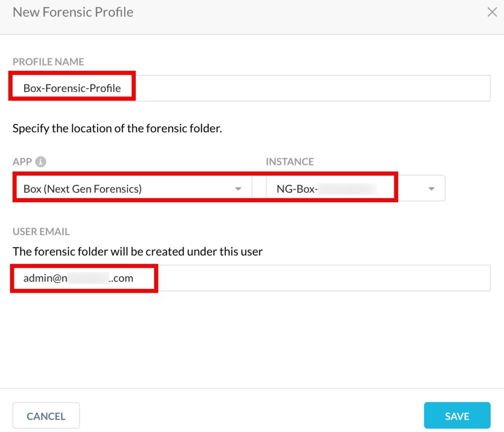Click the USER EMAIL field label

click(41, 231)
